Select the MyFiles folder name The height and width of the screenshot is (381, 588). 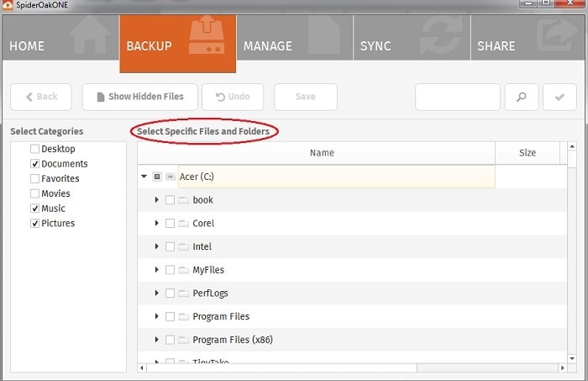click(208, 270)
